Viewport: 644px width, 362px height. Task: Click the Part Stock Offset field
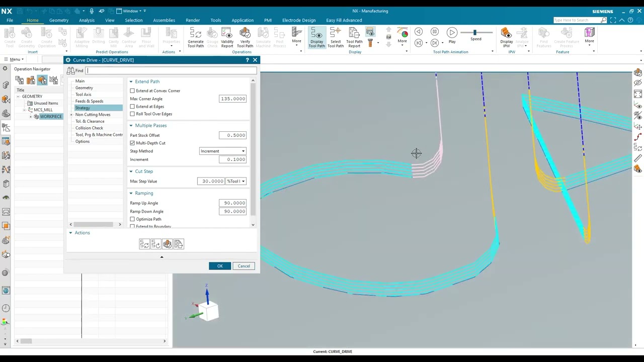[232, 135]
